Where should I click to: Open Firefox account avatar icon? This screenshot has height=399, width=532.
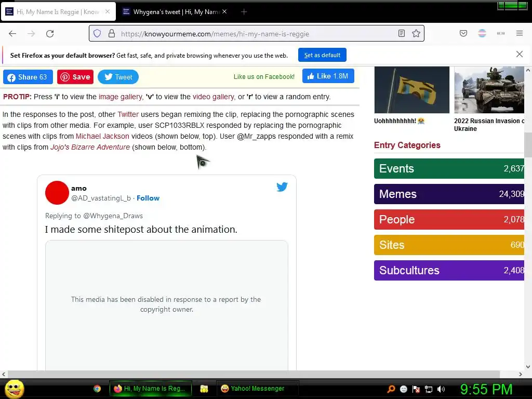coord(482,33)
